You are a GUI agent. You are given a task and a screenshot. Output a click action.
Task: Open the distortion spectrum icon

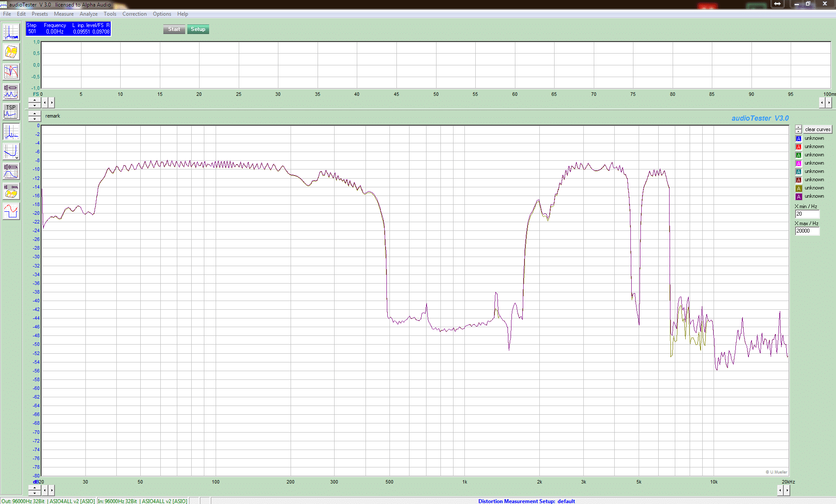[x=11, y=132]
